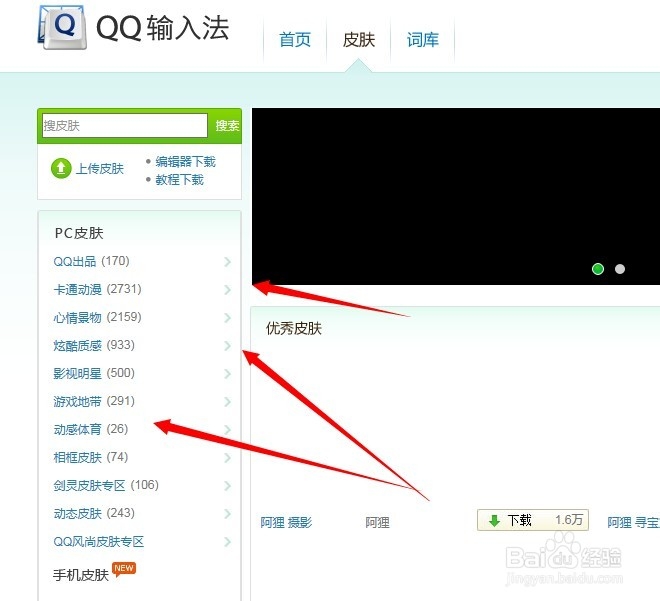Select the first green carousel dot
660x601 pixels.
(598, 269)
